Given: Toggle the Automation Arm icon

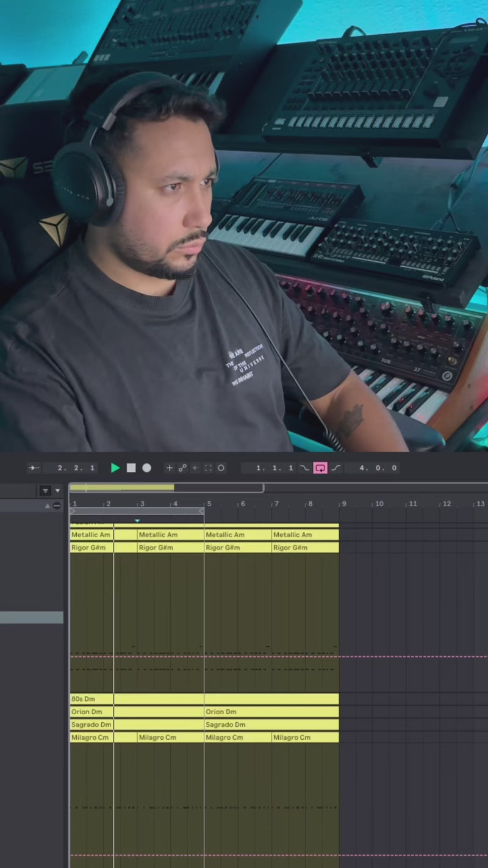Looking at the screenshot, I should [x=182, y=468].
